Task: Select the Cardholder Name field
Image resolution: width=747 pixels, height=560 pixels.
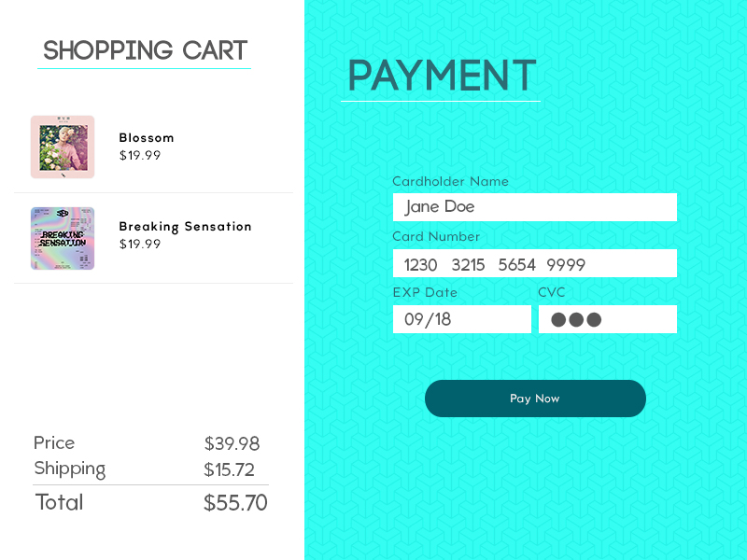Action: click(x=534, y=207)
